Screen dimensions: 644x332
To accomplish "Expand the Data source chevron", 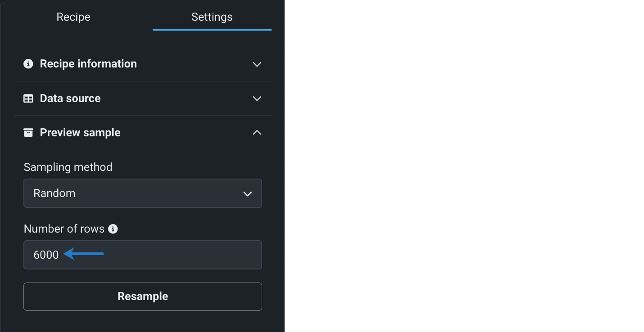I will (257, 99).
